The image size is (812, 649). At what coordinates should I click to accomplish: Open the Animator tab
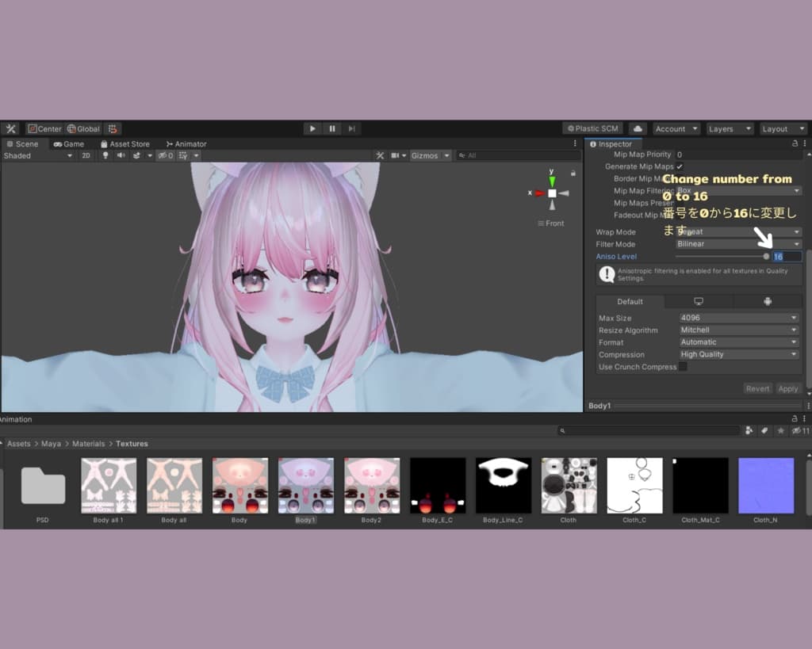tap(186, 144)
